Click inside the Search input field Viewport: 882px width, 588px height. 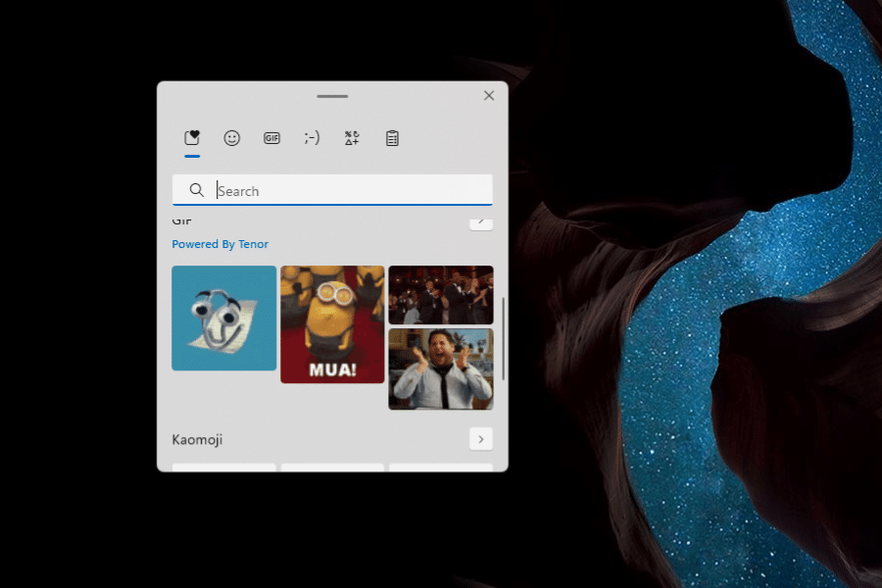pos(333,190)
